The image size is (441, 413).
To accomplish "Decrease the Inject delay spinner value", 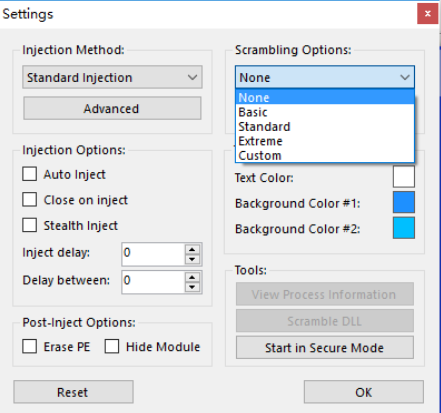I will (192, 259).
